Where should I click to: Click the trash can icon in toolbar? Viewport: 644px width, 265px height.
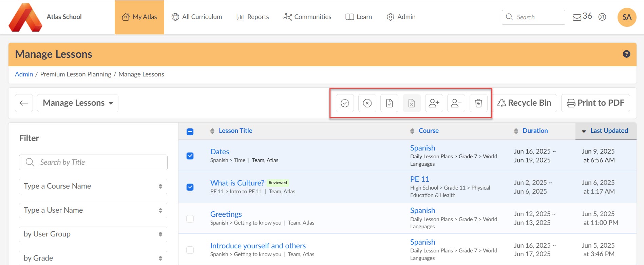coord(478,103)
